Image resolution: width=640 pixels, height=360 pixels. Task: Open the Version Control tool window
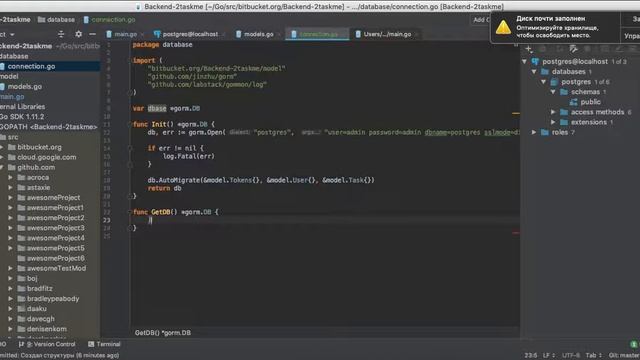tap(47, 344)
